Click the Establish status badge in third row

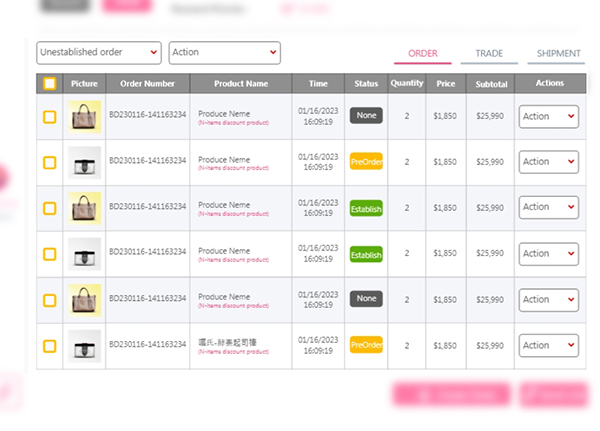(366, 208)
